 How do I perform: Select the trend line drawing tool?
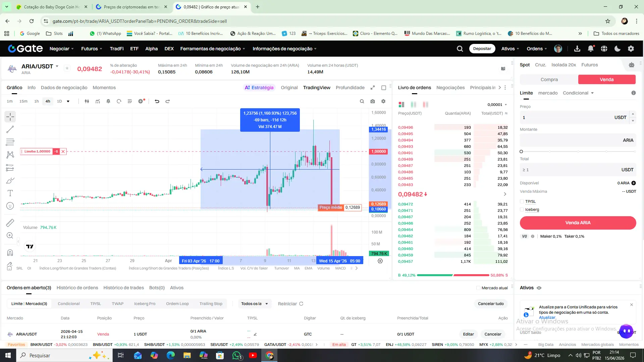click(x=10, y=129)
